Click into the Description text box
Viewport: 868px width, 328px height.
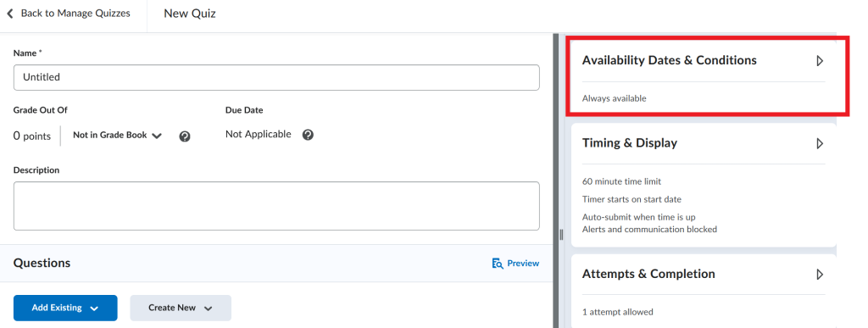[276, 206]
